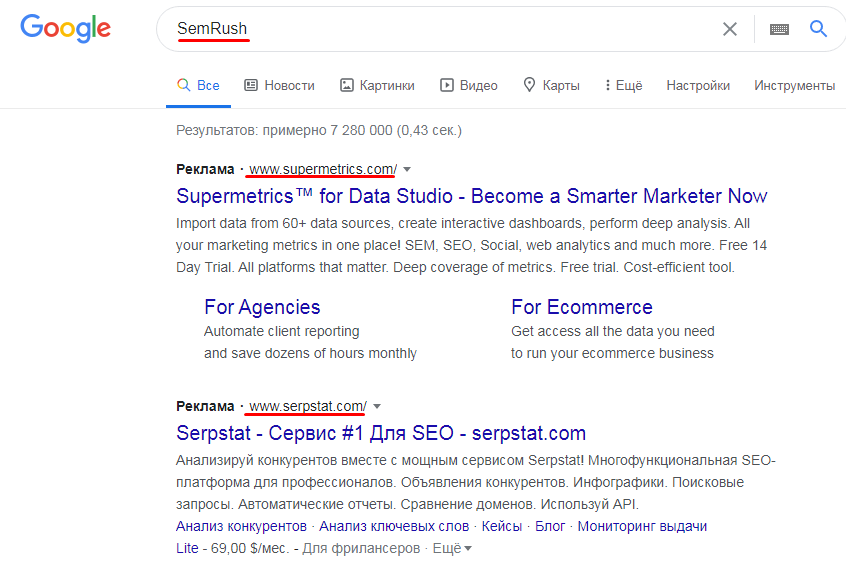Image resolution: width=846 pixels, height=563 pixels.
Task: Open the Ещё more-tabs menu
Action: 623,85
